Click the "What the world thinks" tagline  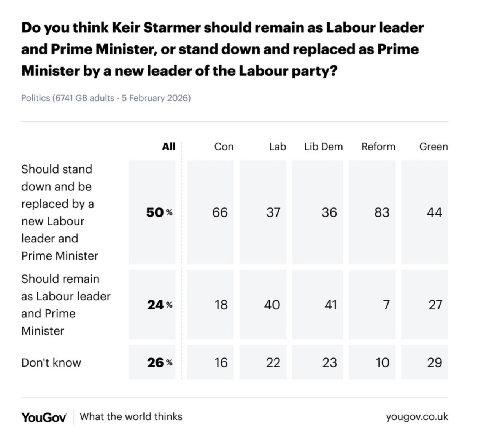tap(131, 416)
